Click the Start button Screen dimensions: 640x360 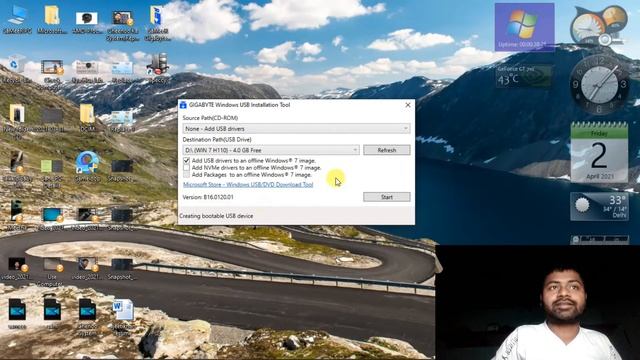coord(387,197)
